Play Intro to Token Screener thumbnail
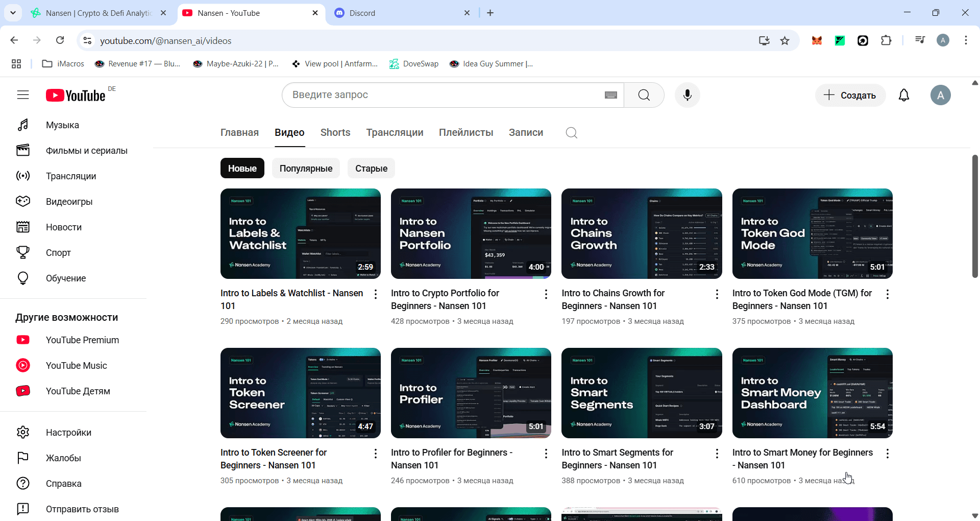Image resolution: width=980 pixels, height=521 pixels. [301, 393]
